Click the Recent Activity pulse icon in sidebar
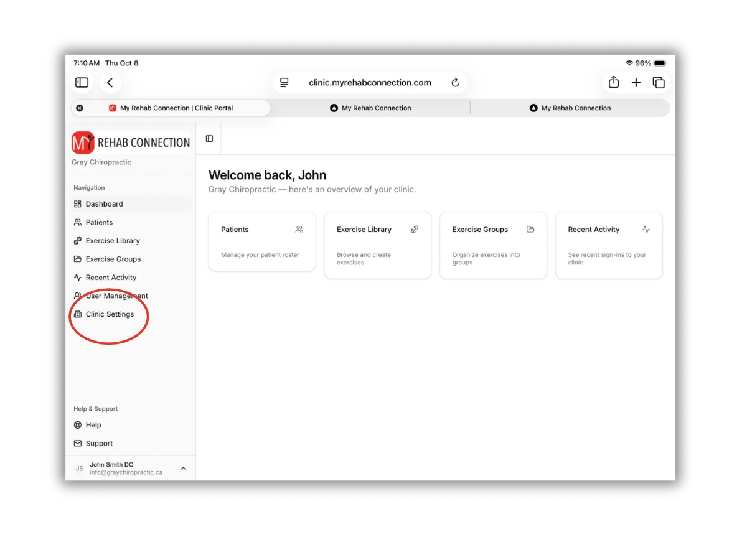Screen dimensions: 747x560 (x=78, y=278)
